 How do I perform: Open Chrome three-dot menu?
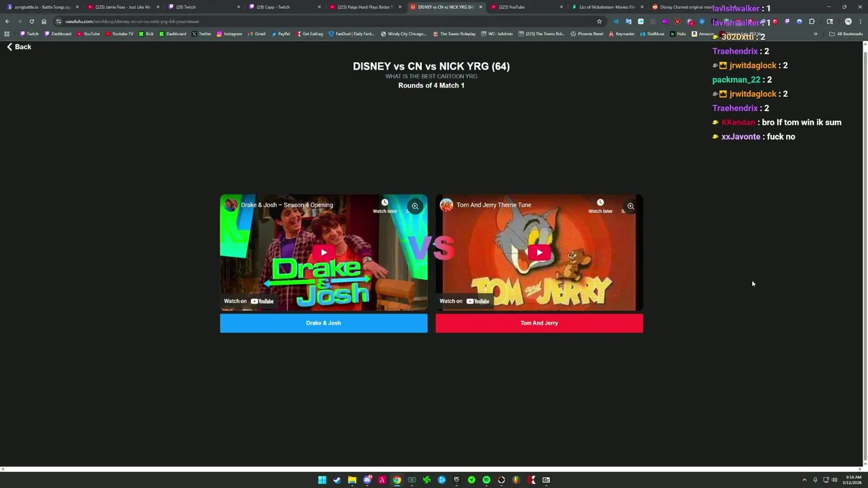pyautogui.click(x=860, y=21)
